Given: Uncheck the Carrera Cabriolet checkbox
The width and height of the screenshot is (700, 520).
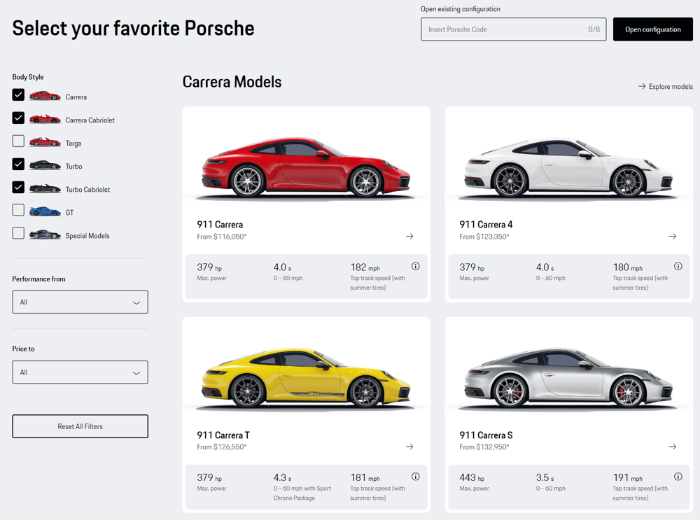Looking at the screenshot, I should pos(18,118).
